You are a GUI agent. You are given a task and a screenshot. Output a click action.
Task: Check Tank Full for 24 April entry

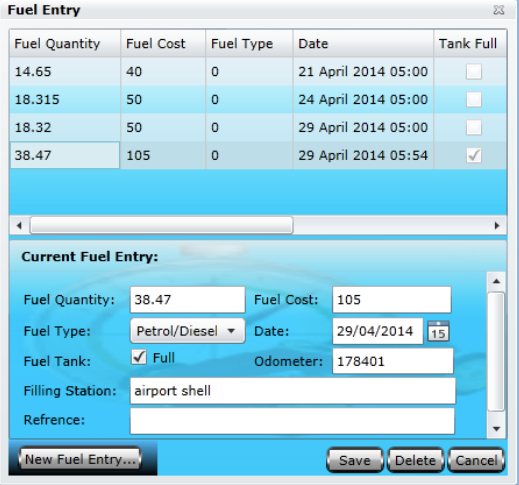click(x=474, y=100)
